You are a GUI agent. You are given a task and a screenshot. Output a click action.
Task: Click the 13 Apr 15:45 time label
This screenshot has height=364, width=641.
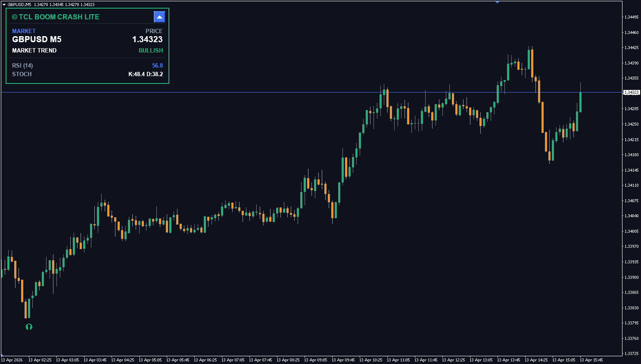(x=591, y=360)
